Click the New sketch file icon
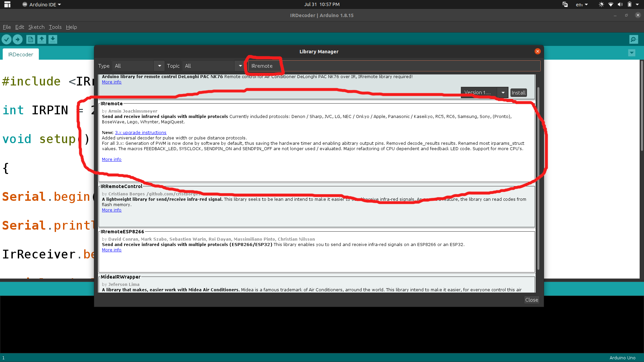 click(x=31, y=40)
